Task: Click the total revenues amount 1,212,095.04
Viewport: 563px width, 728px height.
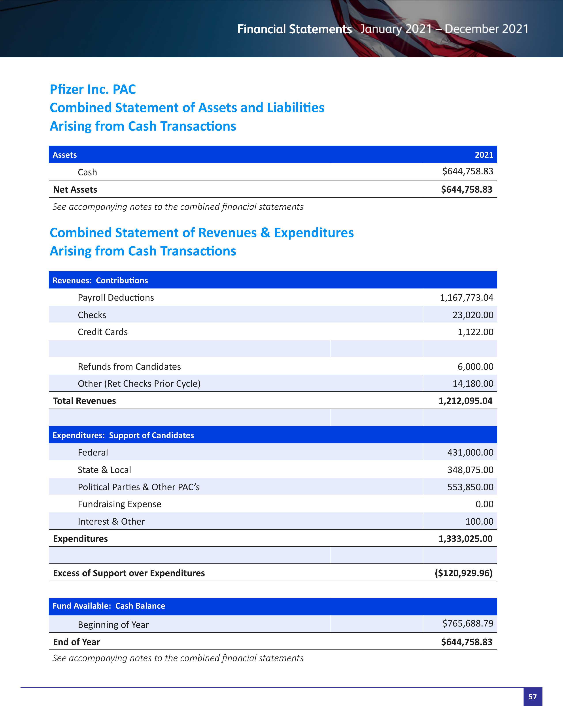Action: 465,401
